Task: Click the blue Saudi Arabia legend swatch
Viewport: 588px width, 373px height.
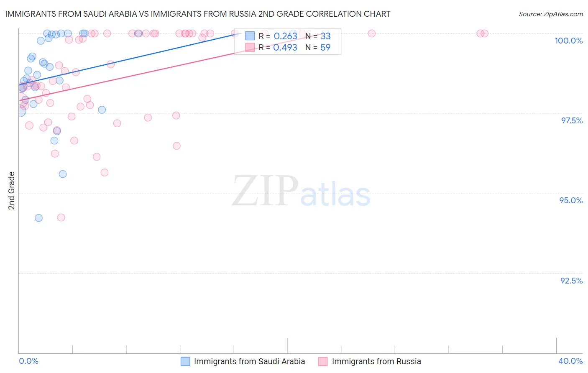Action: pos(185,361)
